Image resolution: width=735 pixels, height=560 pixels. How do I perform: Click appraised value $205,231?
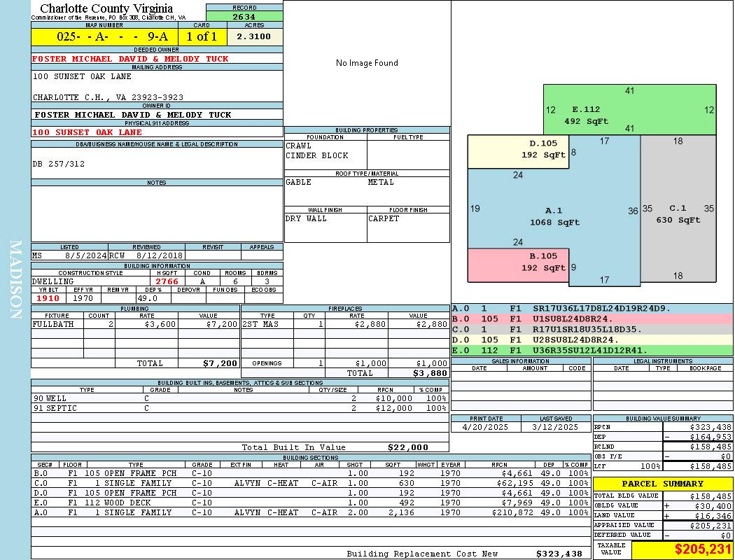click(x=710, y=526)
